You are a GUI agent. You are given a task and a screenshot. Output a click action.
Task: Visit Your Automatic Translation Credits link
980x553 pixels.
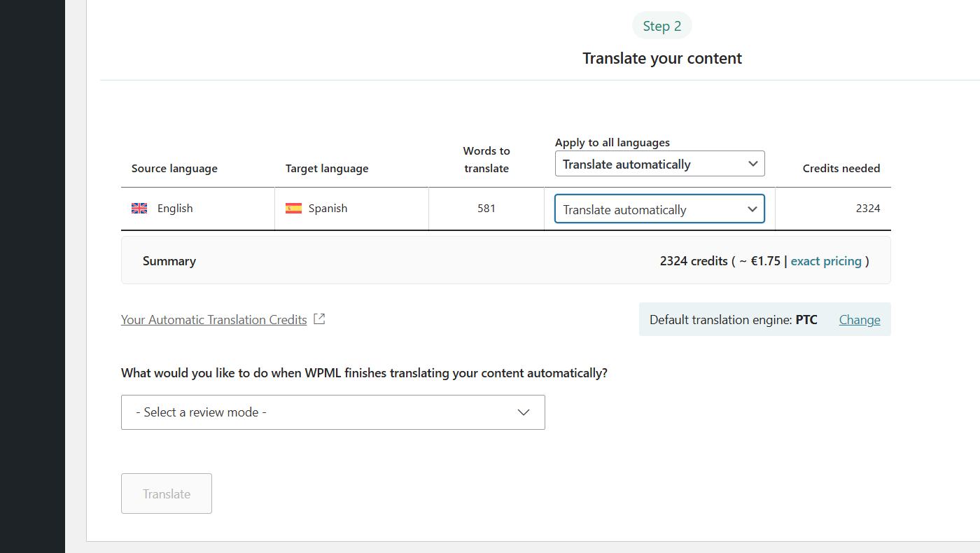pos(213,320)
